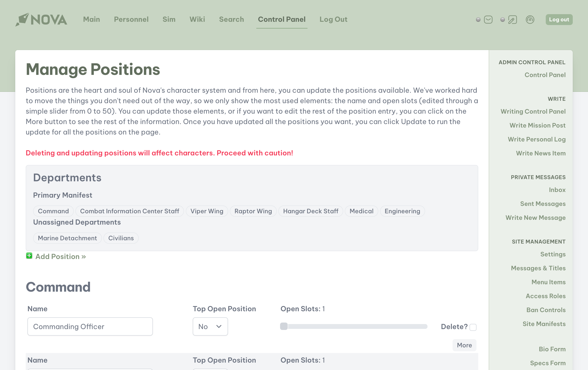
Task: Navigate to the Personnel menu item
Action: coord(131,19)
